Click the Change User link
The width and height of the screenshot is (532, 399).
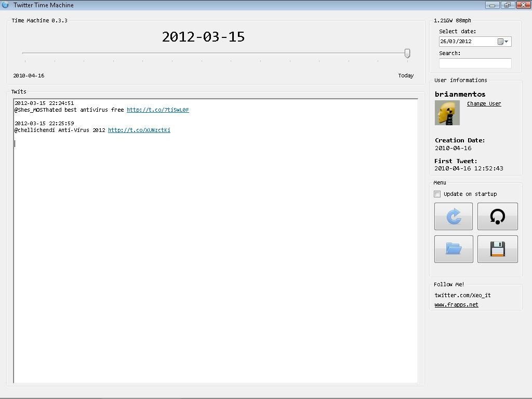click(484, 103)
